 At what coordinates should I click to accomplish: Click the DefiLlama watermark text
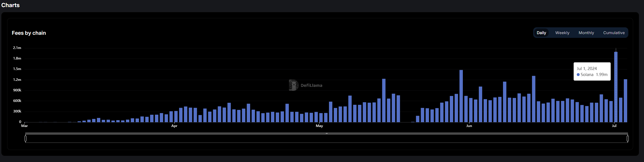311,85
